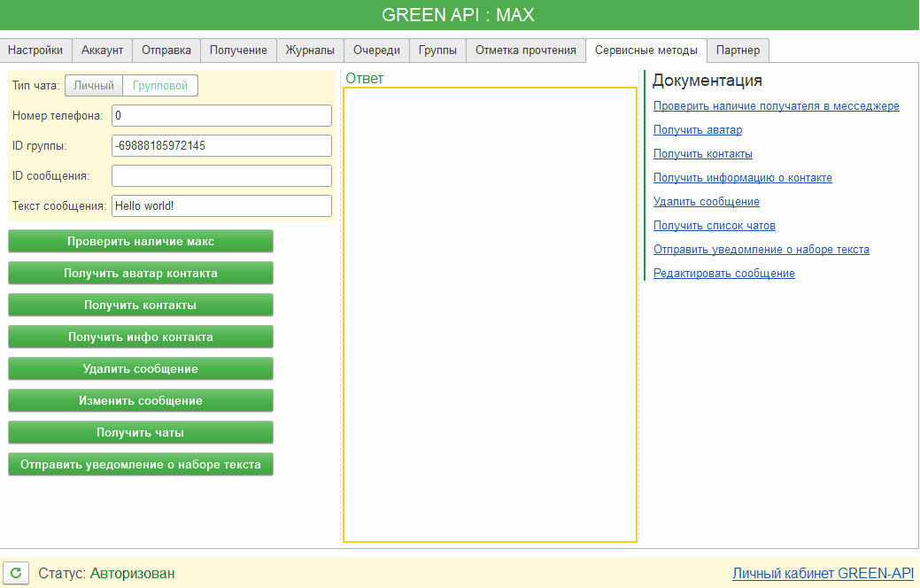Go to the Партнер tab

tap(738, 50)
